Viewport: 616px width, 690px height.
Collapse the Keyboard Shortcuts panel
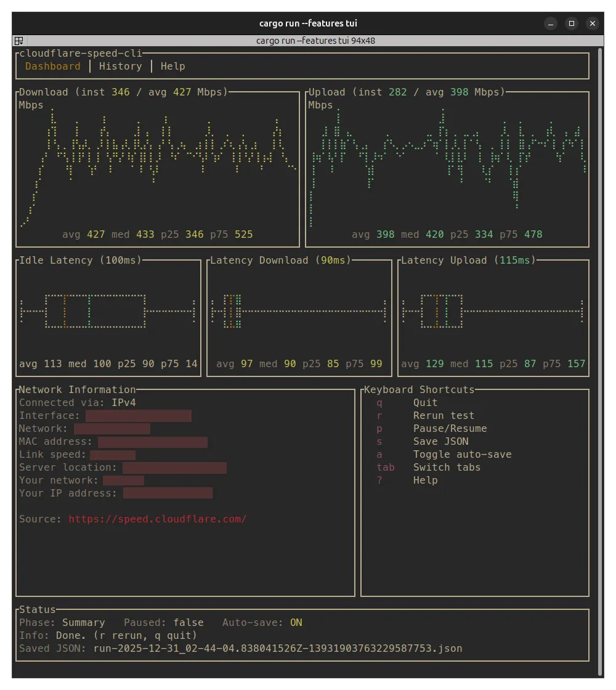[419, 389]
